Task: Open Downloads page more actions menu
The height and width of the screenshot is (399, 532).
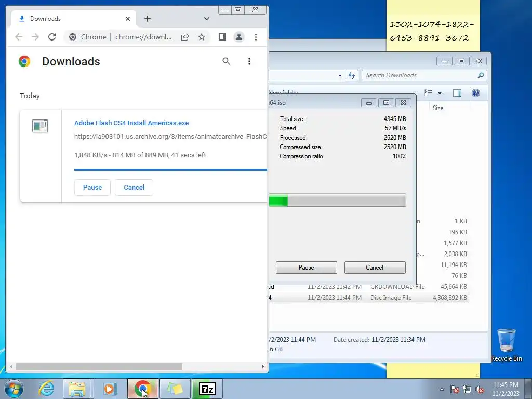Action: click(249, 61)
